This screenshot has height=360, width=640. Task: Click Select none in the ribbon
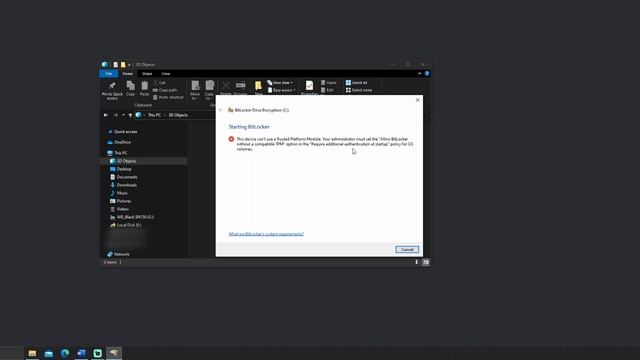click(359, 90)
